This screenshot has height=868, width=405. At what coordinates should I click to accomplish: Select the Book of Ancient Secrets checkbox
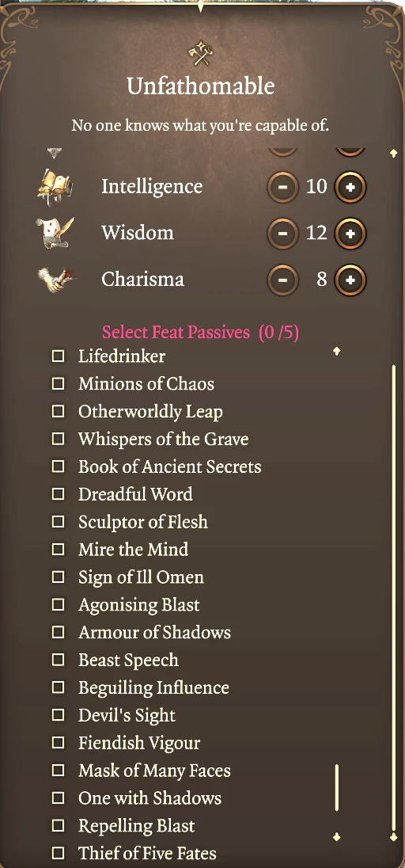pyautogui.click(x=58, y=466)
